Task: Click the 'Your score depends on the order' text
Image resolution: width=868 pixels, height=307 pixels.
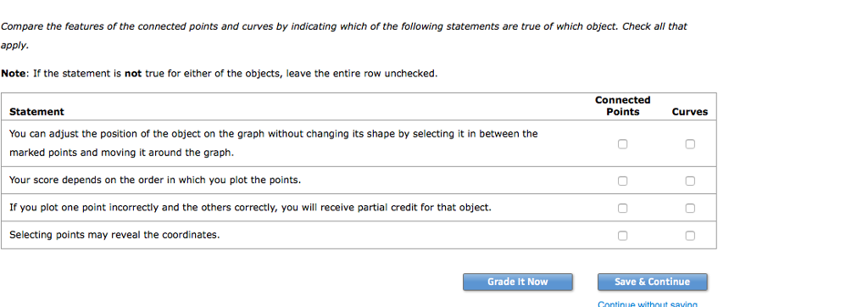Action: click(155, 180)
